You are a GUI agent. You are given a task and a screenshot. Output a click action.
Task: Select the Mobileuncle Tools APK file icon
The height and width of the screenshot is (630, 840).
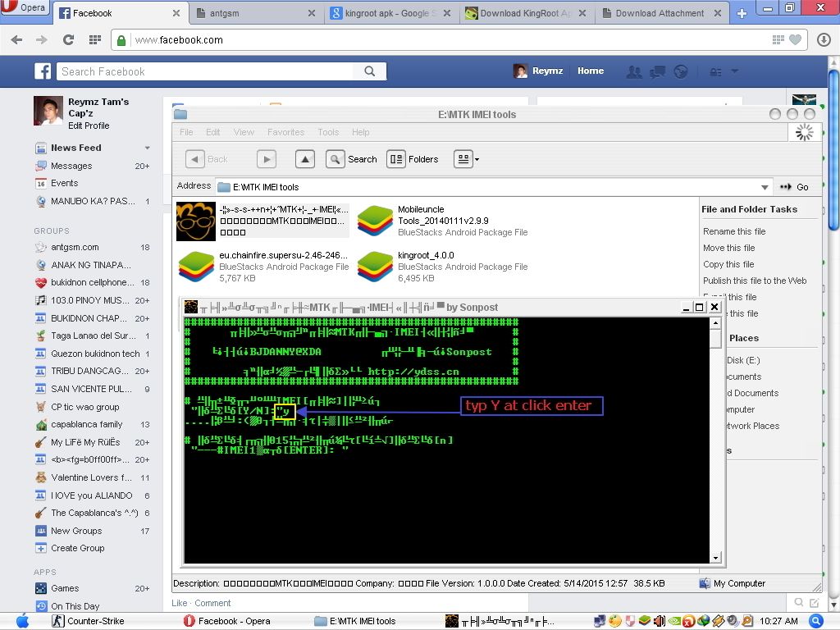pos(374,221)
